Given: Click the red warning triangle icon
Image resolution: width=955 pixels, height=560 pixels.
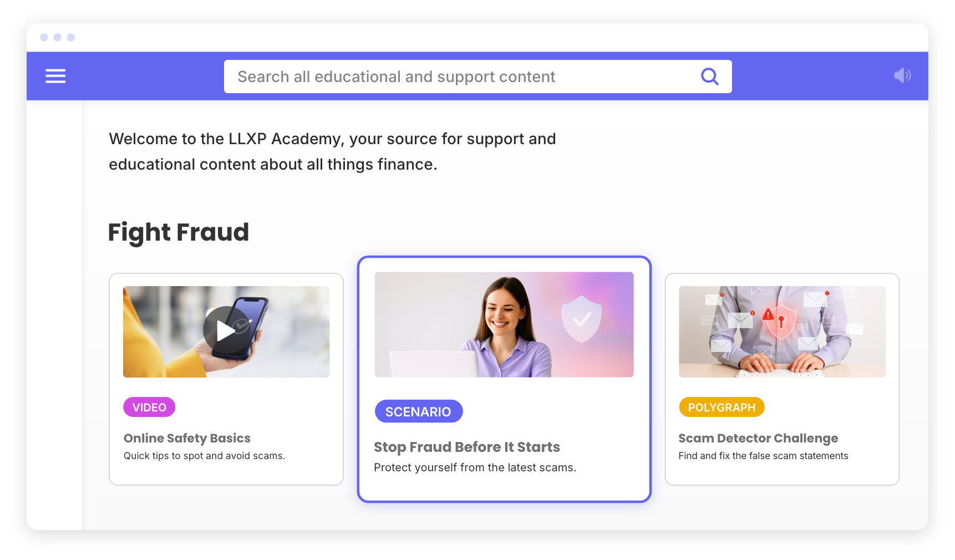Looking at the screenshot, I should tap(768, 315).
